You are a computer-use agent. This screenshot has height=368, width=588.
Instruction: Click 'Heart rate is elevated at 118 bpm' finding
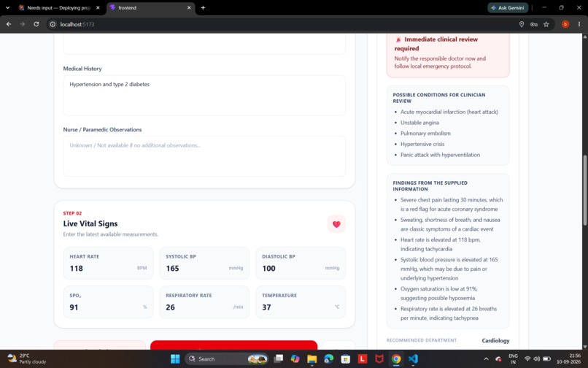tap(440, 245)
